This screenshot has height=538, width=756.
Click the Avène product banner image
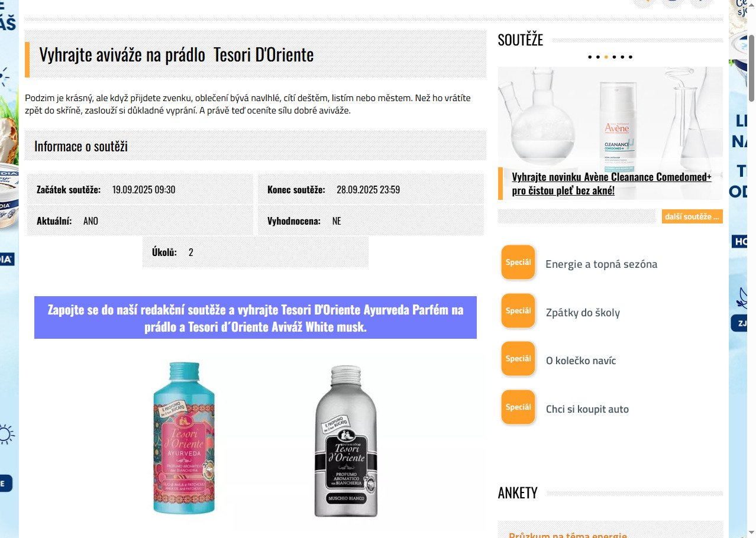click(x=610, y=118)
